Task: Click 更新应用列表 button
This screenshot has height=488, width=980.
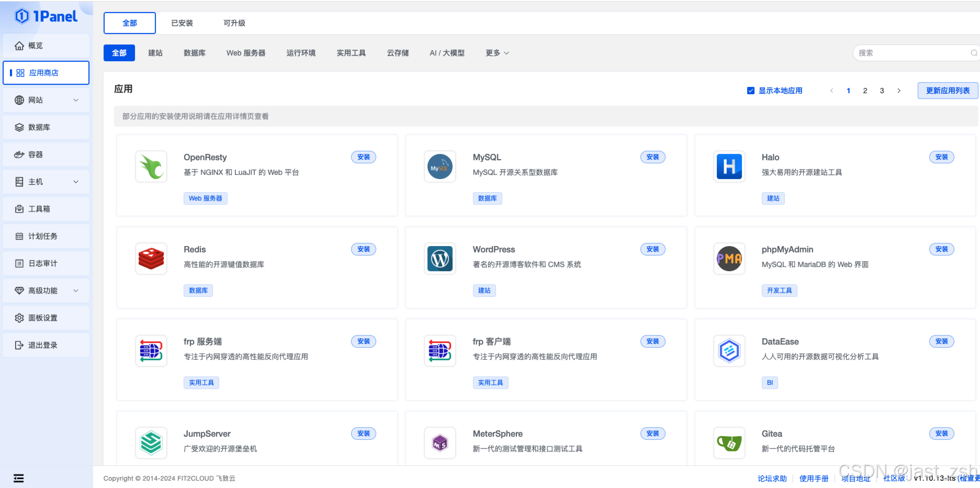Action: click(x=948, y=91)
